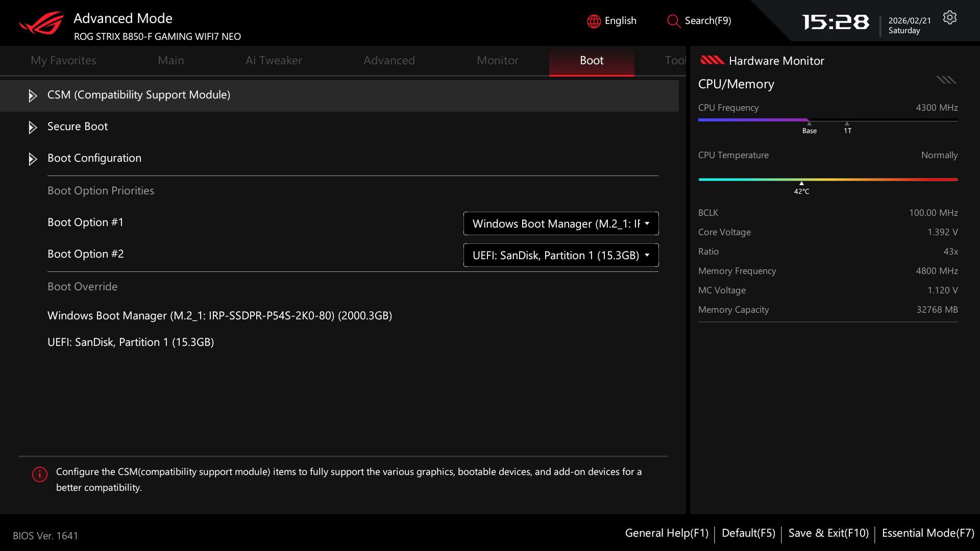Click the Base frequency marker

click(809, 129)
